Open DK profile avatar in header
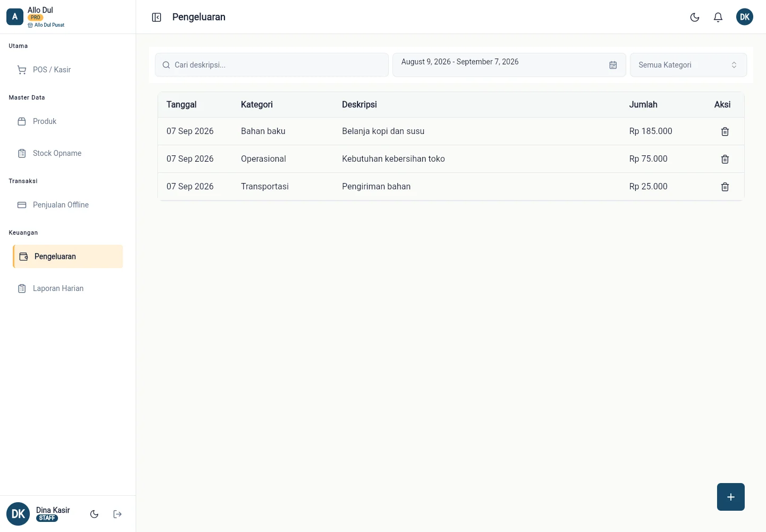Image resolution: width=766 pixels, height=532 pixels. click(745, 17)
